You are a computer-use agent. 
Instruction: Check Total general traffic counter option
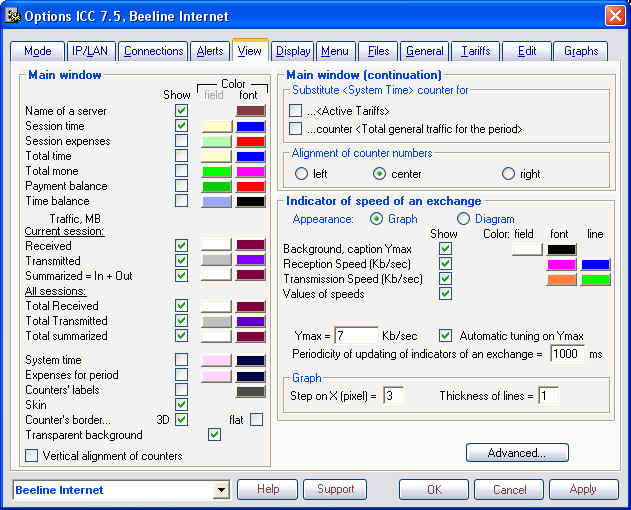pyautogui.click(x=295, y=129)
